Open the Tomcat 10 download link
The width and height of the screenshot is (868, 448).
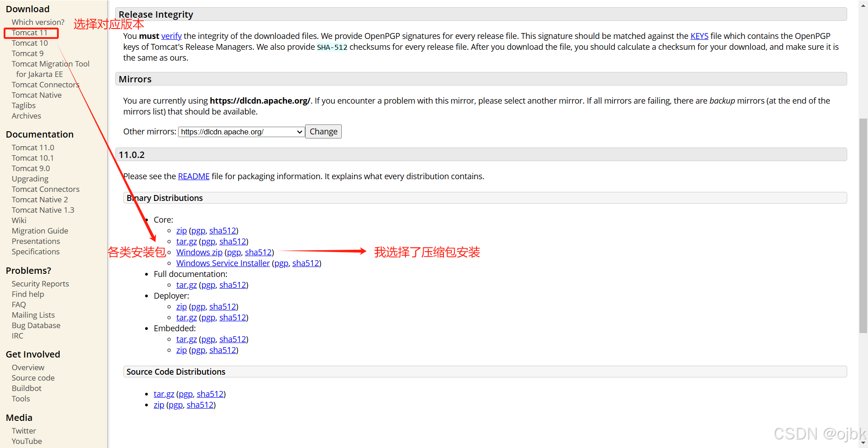(29, 43)
